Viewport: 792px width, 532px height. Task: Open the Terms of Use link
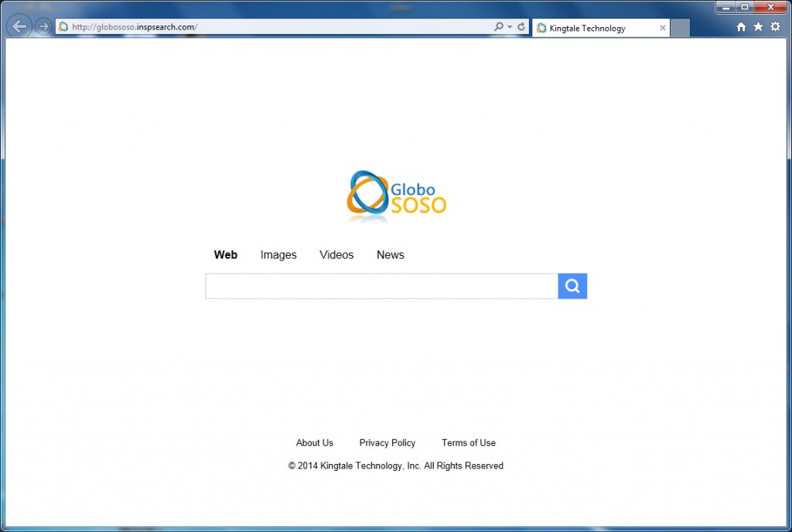[469, 442]
